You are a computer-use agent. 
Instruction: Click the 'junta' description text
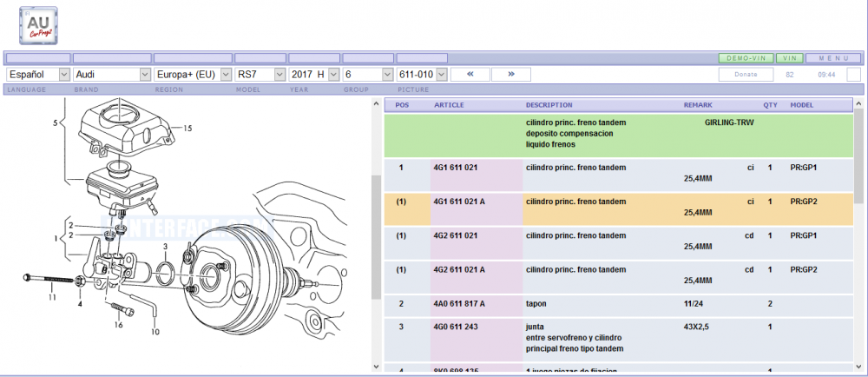click(x=535, y=327)
